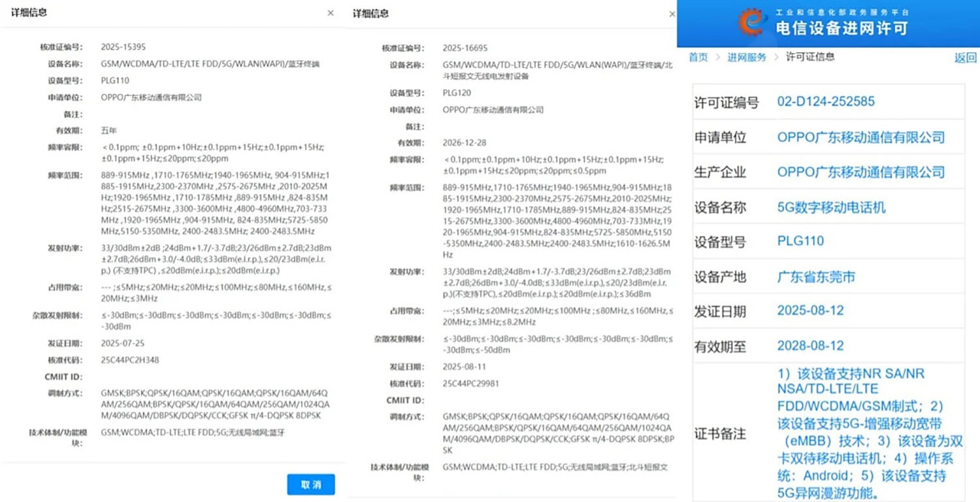Click the 发射功率 label in middle dialog
The height and width of the screenshot is (502, 980).
pos(406,272)
